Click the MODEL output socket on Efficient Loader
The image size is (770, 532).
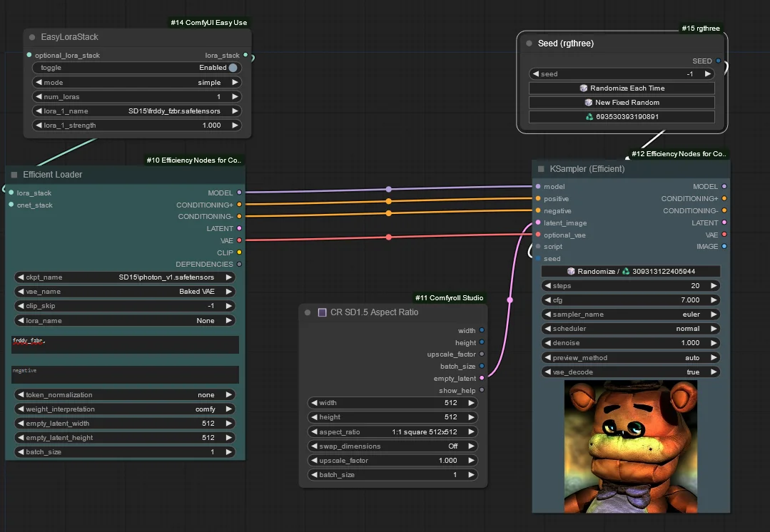point(239,193)
